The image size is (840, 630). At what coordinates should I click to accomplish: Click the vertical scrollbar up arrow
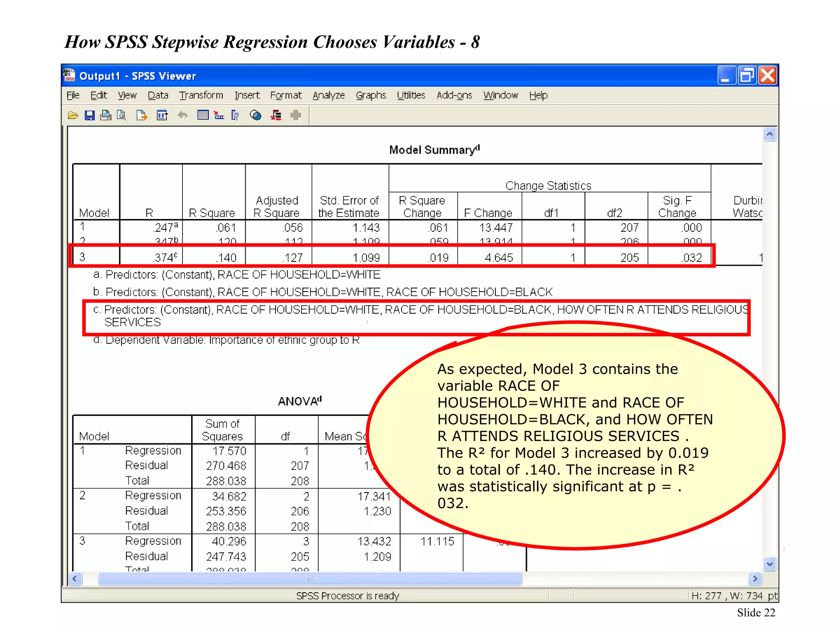pyautogui.click(x=770, y=134)
